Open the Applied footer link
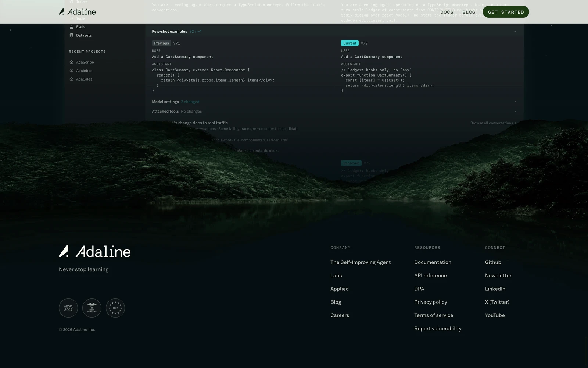The height and width of the screenshot is (368, 588). click(340, 289)
